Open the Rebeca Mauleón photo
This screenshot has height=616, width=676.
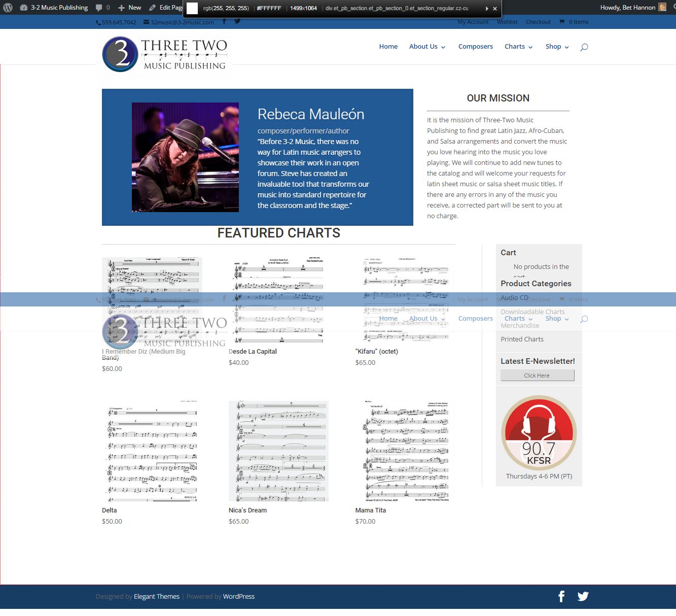185,157
